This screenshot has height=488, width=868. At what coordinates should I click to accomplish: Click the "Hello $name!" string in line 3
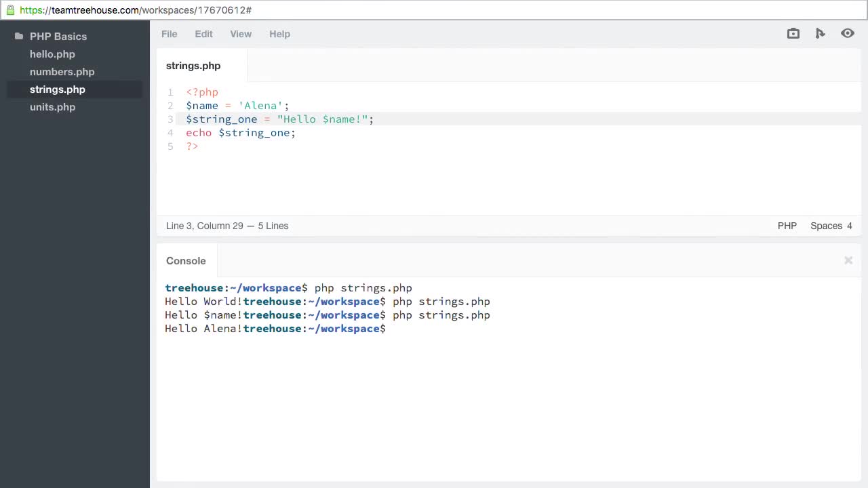(322, 119)
